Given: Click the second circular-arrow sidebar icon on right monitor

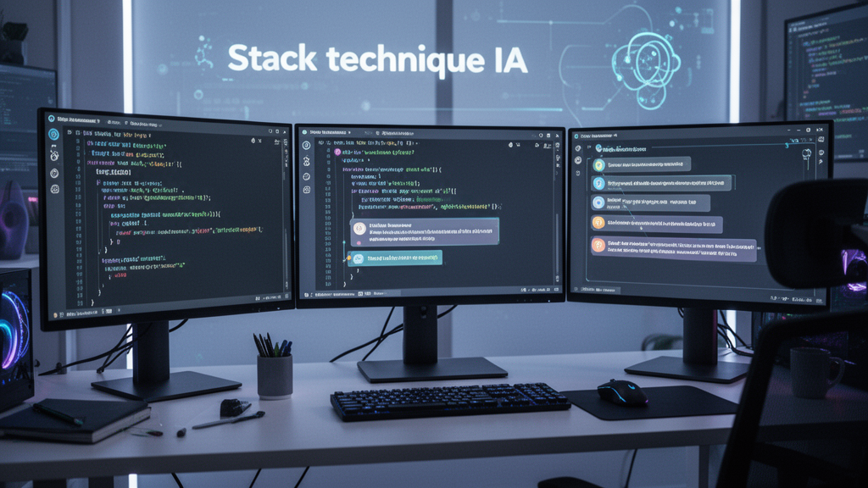Looking at the screenshot, I should (x=578, y=160).
